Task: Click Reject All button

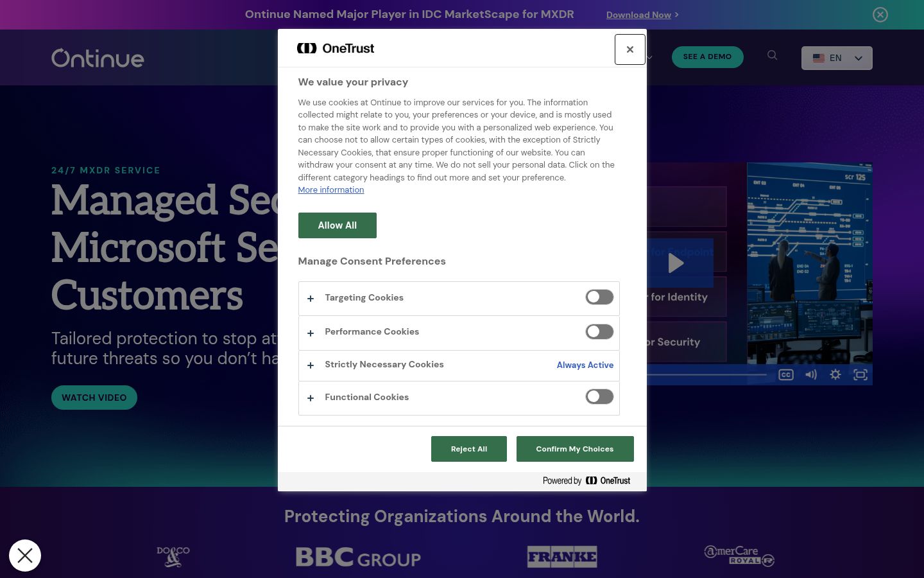Action: tap(469, 449)
